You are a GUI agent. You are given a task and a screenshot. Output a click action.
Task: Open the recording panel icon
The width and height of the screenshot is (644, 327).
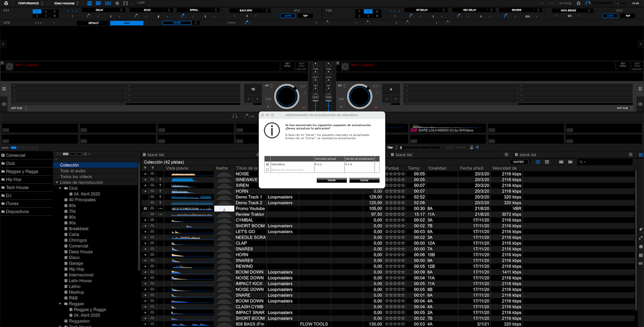click(x=117, y=3)
